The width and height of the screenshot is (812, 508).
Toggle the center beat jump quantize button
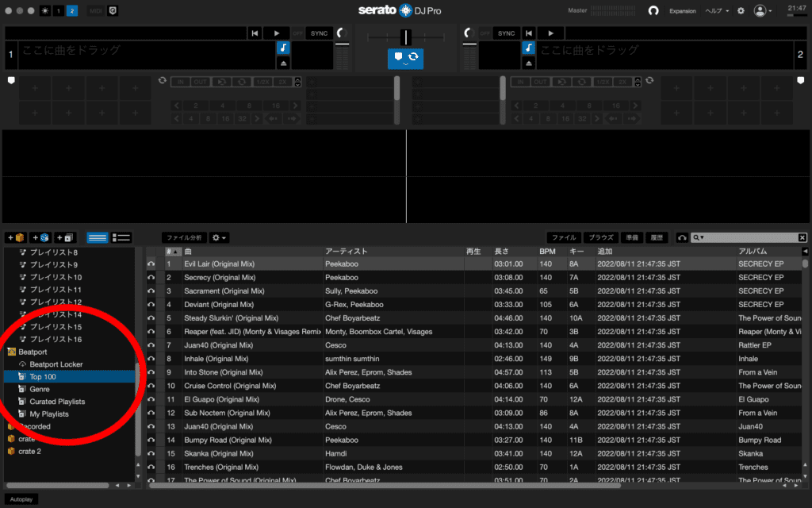tap(405, 58)
